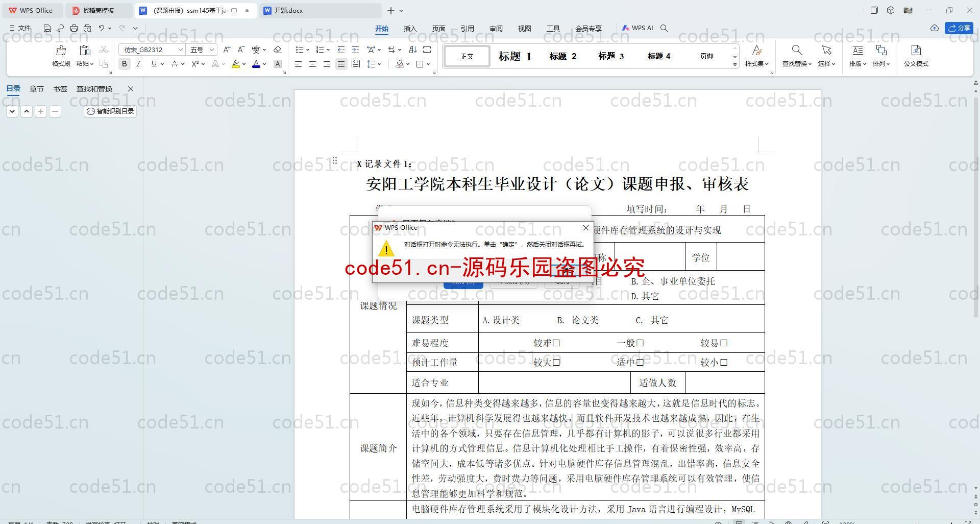Toggle superscript X² formatting
Viewport: 980px width, 524px height.
(x=195, y=64)
